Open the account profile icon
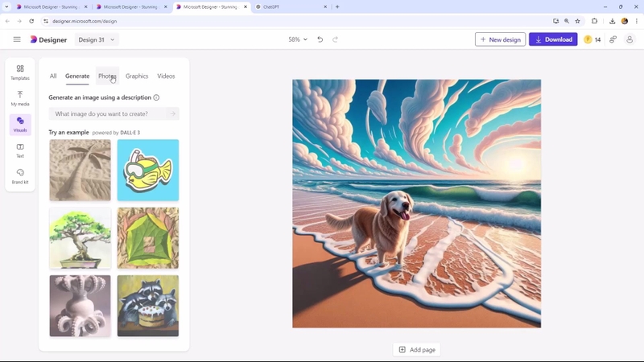 click(x=630, y=39)
